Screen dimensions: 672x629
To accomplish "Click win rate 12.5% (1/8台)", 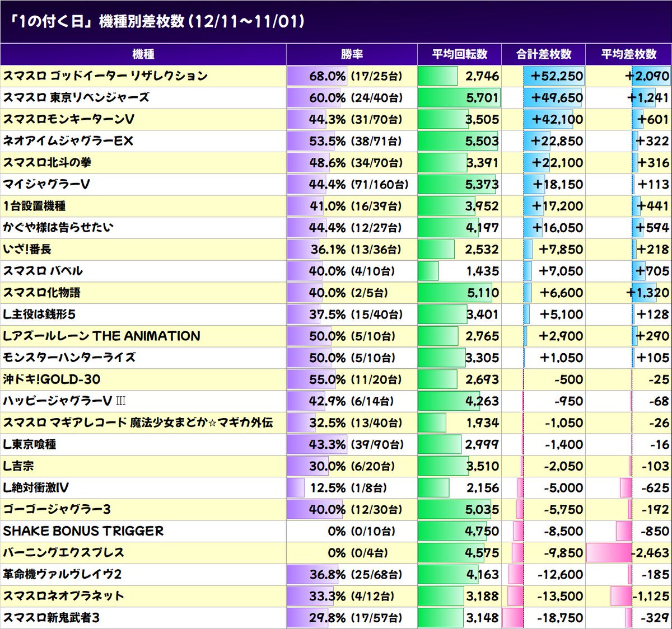I will [x=348, y=488].
